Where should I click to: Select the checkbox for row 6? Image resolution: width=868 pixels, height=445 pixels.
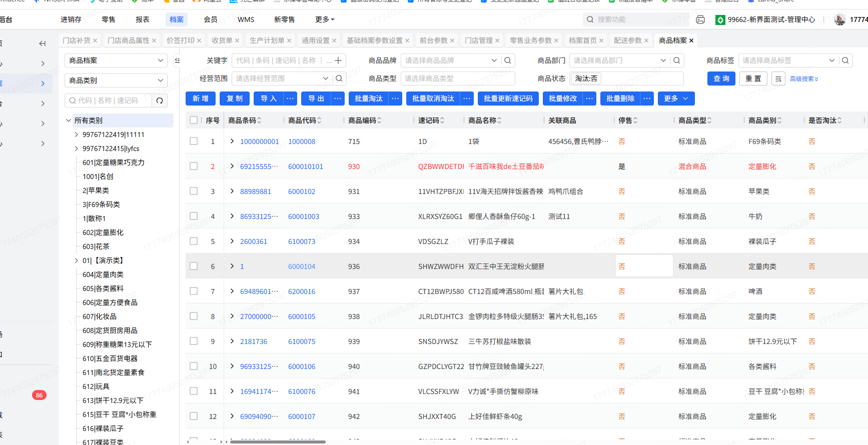[194, 266]
